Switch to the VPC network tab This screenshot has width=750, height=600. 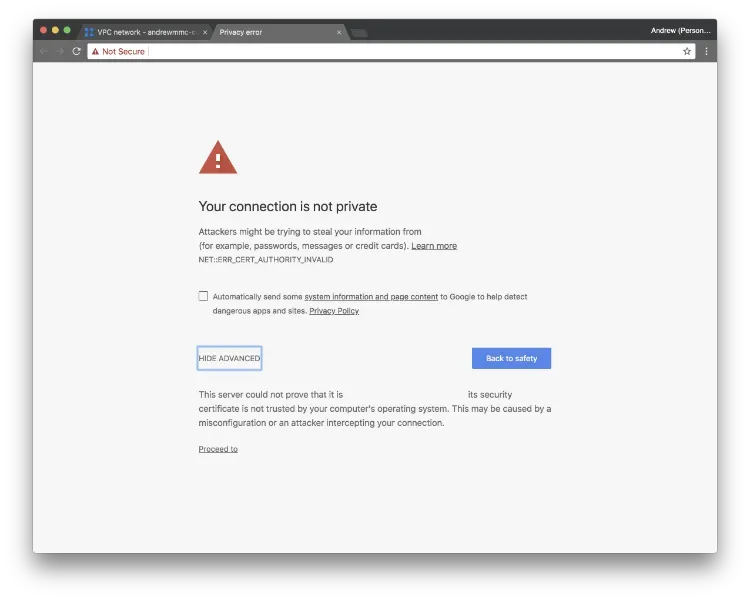pos(145,32)
